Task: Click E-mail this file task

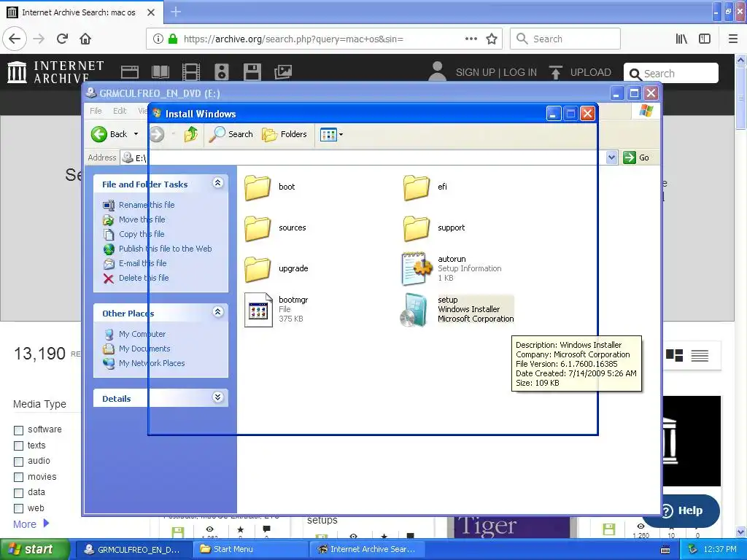Action: [x=142, y=263]
